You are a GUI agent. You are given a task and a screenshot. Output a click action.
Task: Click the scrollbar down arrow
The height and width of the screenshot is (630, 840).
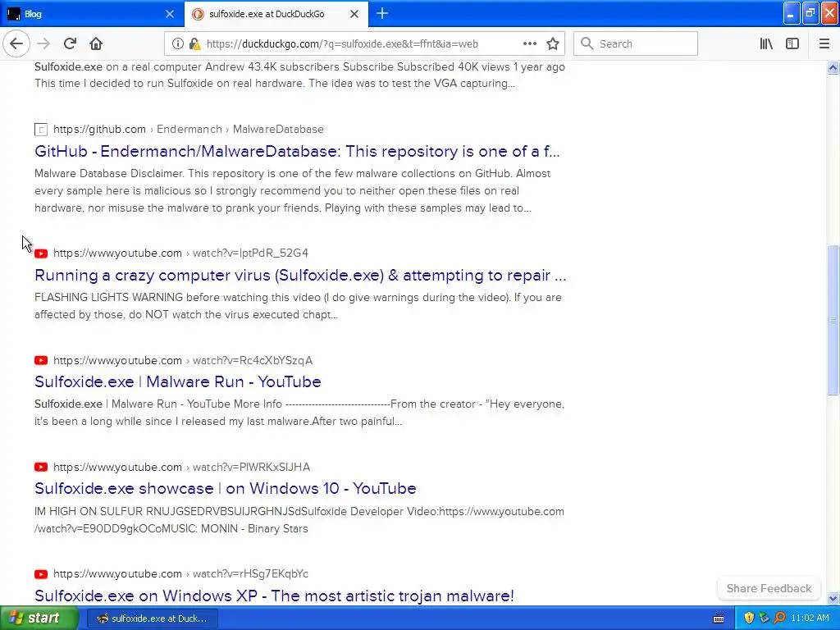pyautogui.click(x=833, y=598)
